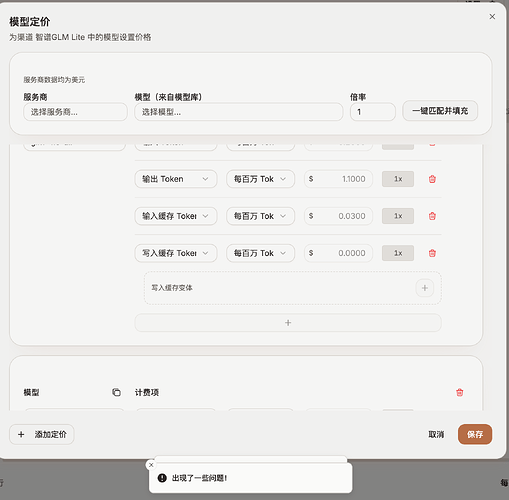
Task: Delete the 输入缓存 Token pricing row
Action: (x=432, y=216)
